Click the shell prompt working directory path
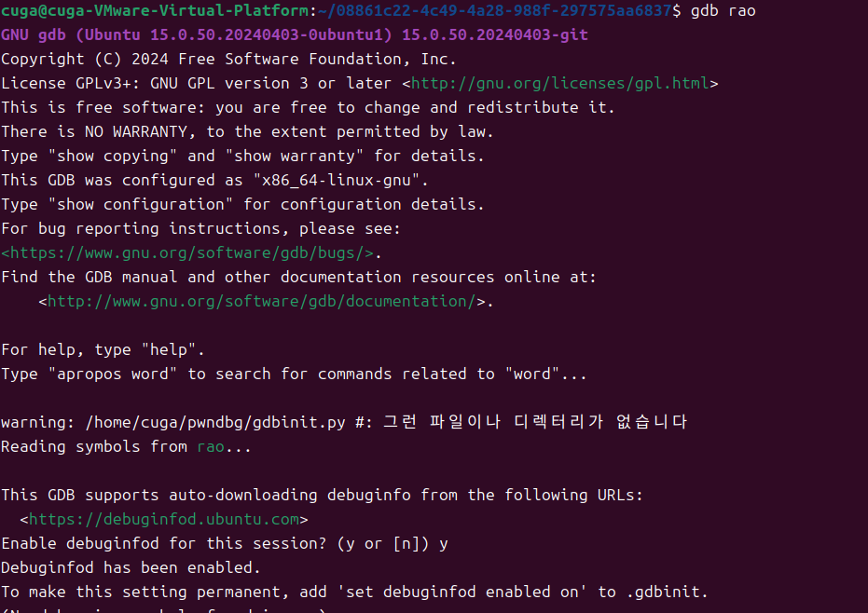 (x=494, y=10)
